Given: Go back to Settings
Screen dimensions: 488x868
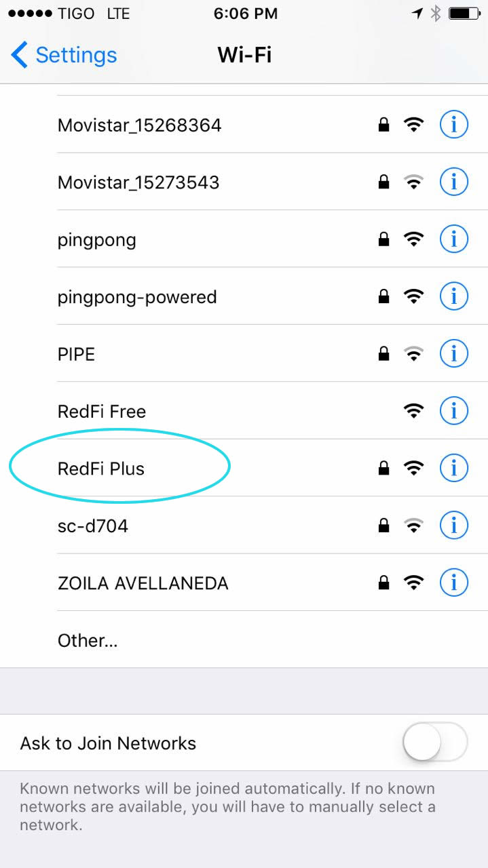Looking at the screenshot, I should point(75,55).
